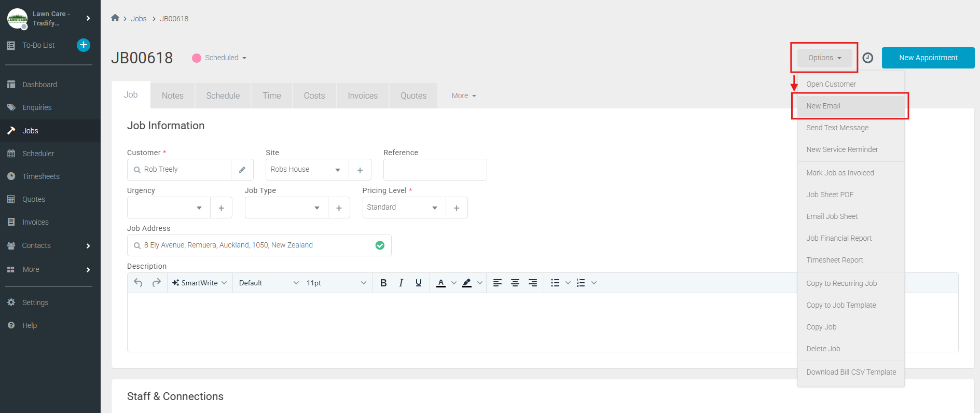
Task: Click the New Appointment button
Action: [928, 58]
